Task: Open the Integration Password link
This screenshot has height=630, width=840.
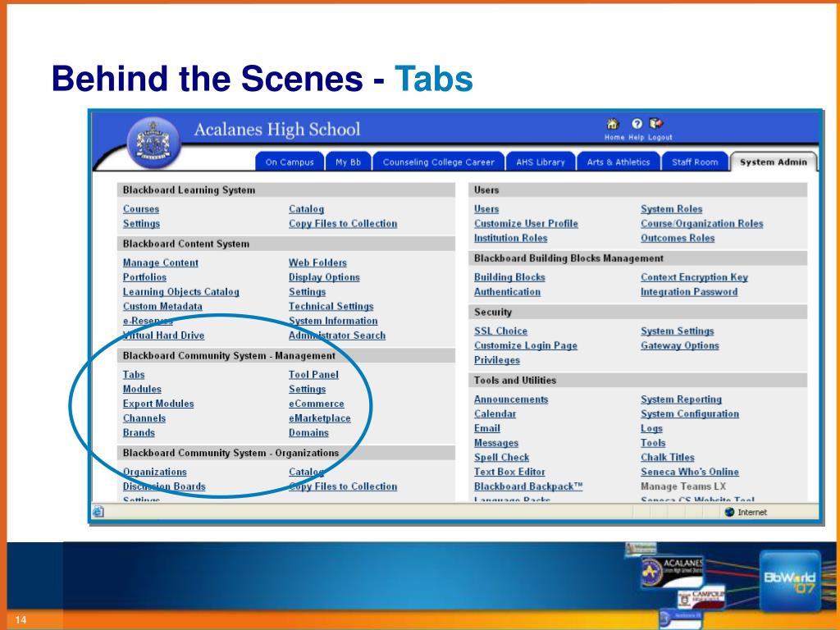Action: 689,291
